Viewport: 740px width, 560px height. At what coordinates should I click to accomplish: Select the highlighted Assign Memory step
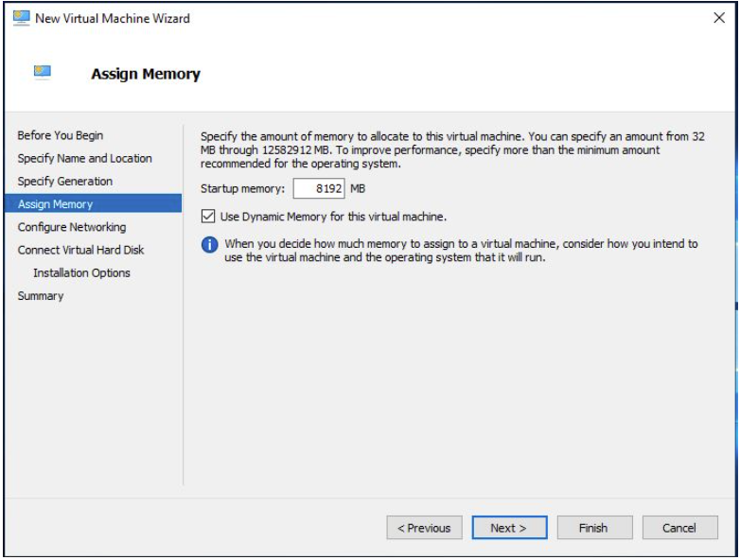[x=93, y=203]
